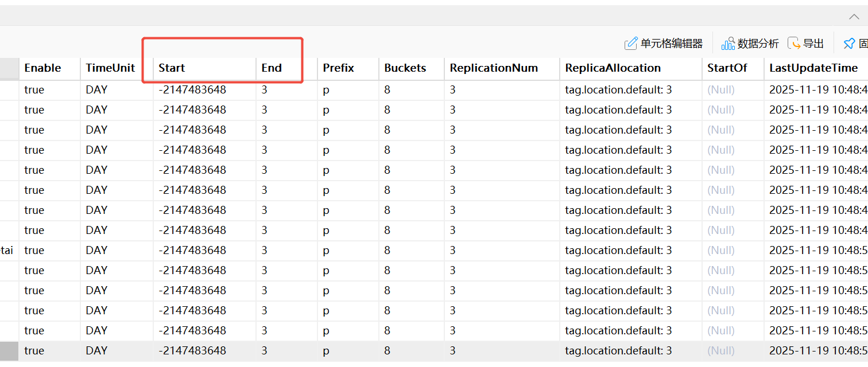The image size is (868, 367).
Task: Select first row's tag.location.default cell
Action: (618, 90)
